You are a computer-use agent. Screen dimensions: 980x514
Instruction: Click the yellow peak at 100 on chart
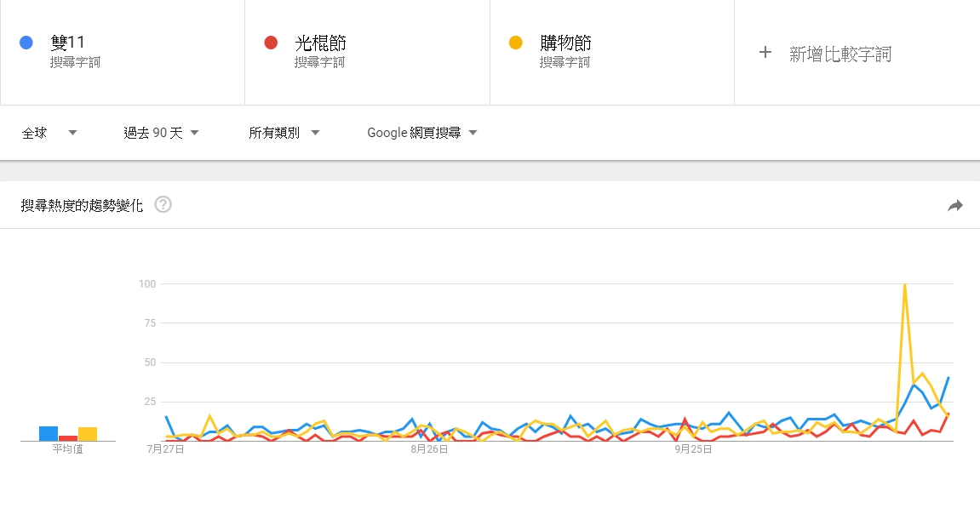tap(903, 285)
